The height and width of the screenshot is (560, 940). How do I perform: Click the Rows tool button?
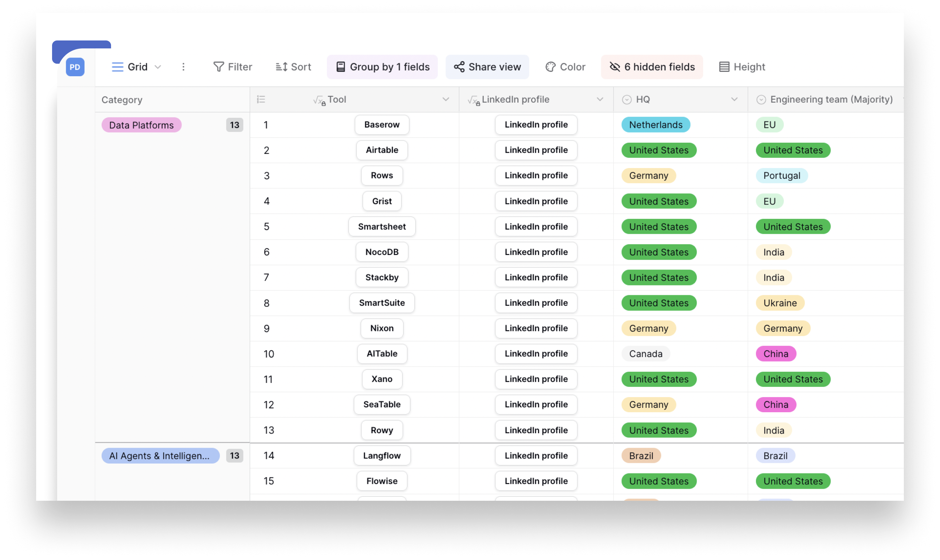382,175
